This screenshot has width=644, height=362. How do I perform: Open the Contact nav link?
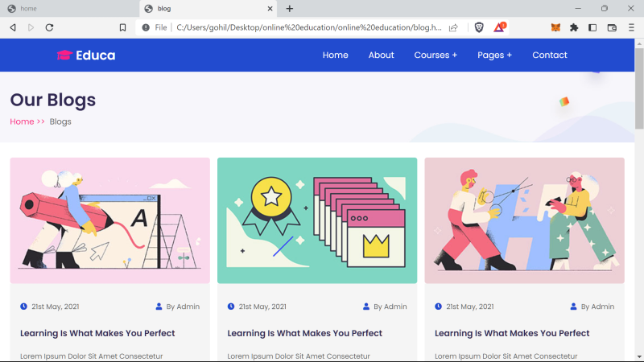tap(550, 55)
